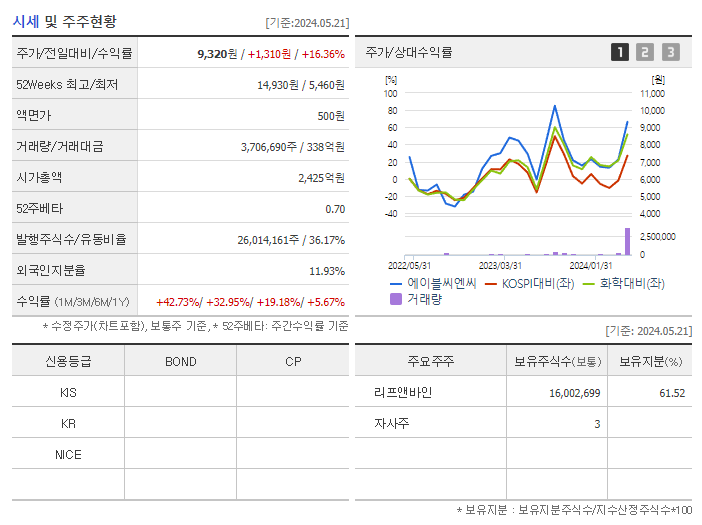
Task: Click the 보유지분 formula footnote
Action: [574, 509]
